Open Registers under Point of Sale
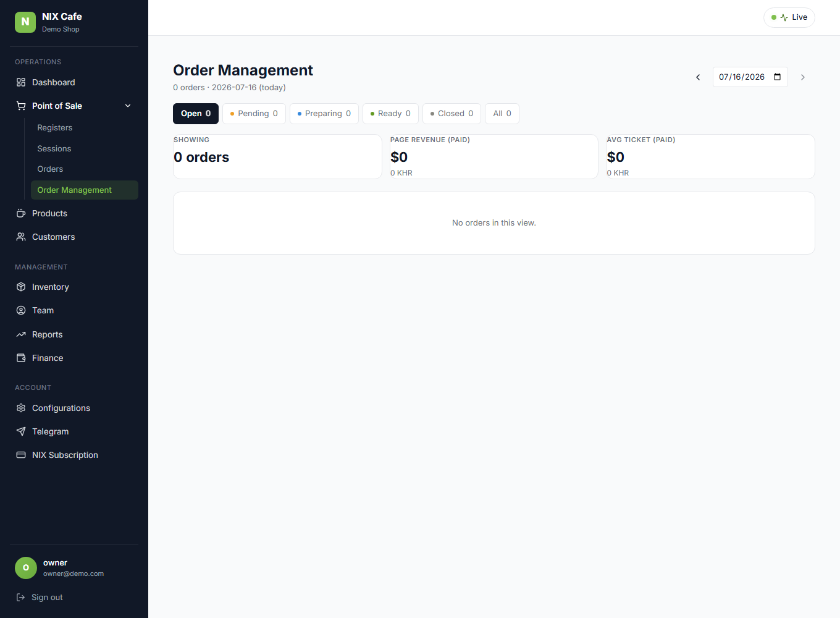The width and height of the screenshot is (840, 618). tap(84, 127)
